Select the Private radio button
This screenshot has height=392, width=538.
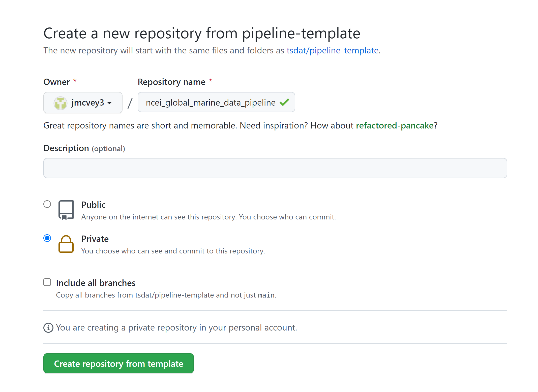[x=47, y=238]
